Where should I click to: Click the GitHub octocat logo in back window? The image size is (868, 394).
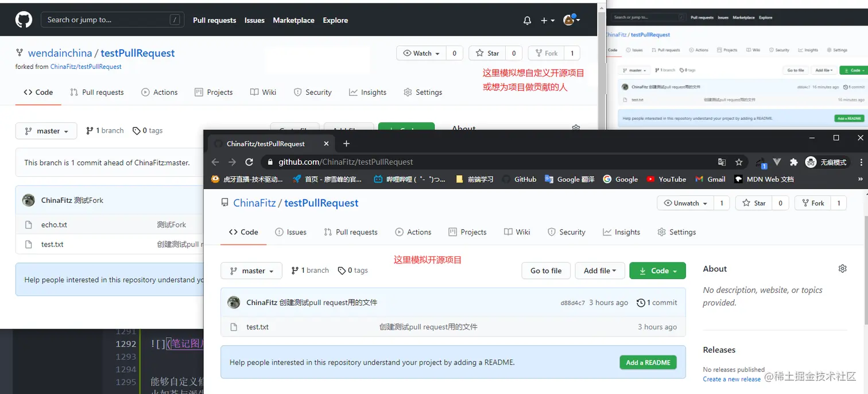(x=24, y=20)
